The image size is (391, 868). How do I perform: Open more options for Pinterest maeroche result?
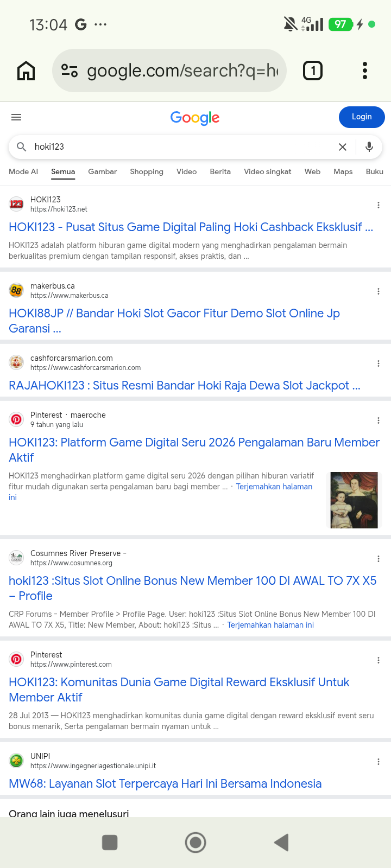(379, 420)
